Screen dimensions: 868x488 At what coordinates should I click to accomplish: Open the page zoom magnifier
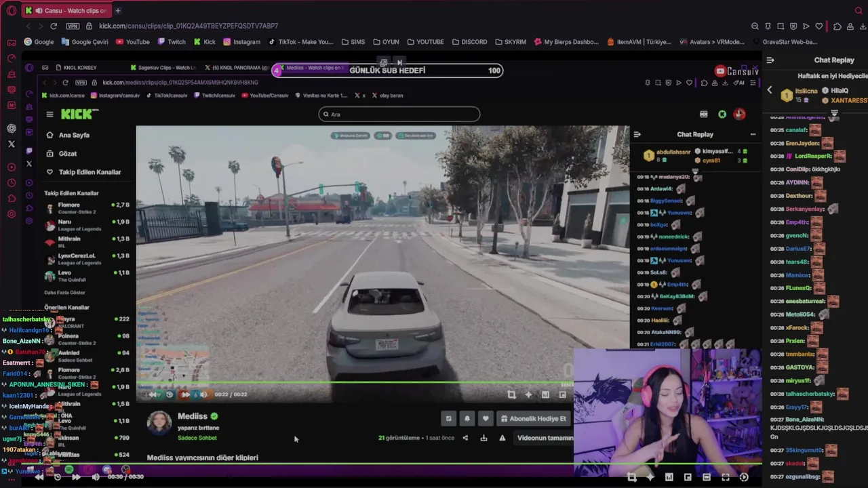755,26
